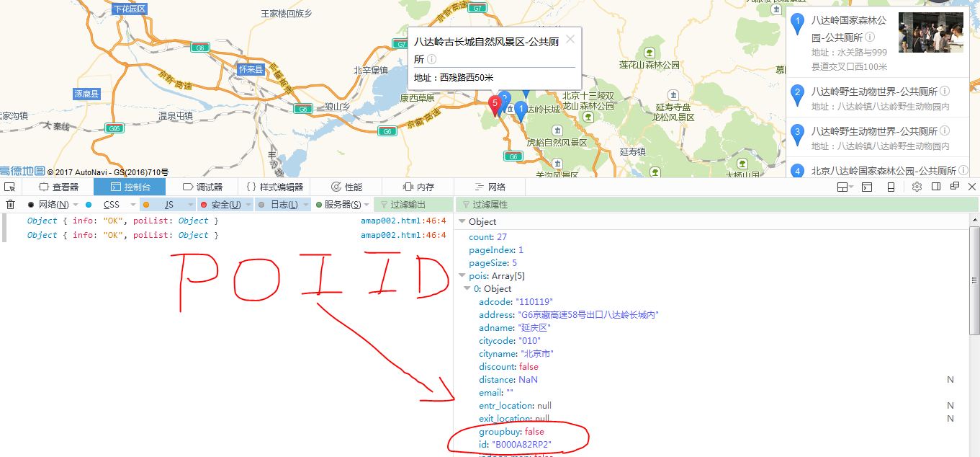Collapse the 0: Object node
980x457 pixels.
click(468, 289)
